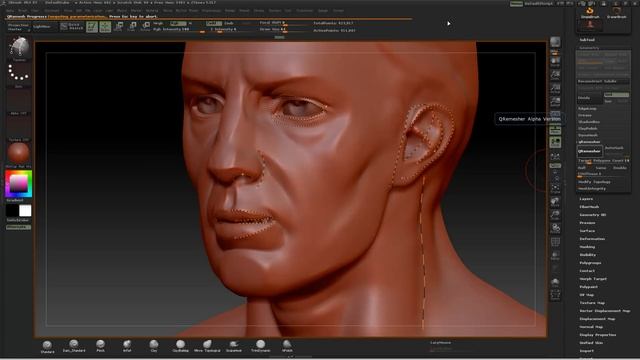Click Reconstruct Subdiv button
The image size is (640, 360).
pos(603,81)
